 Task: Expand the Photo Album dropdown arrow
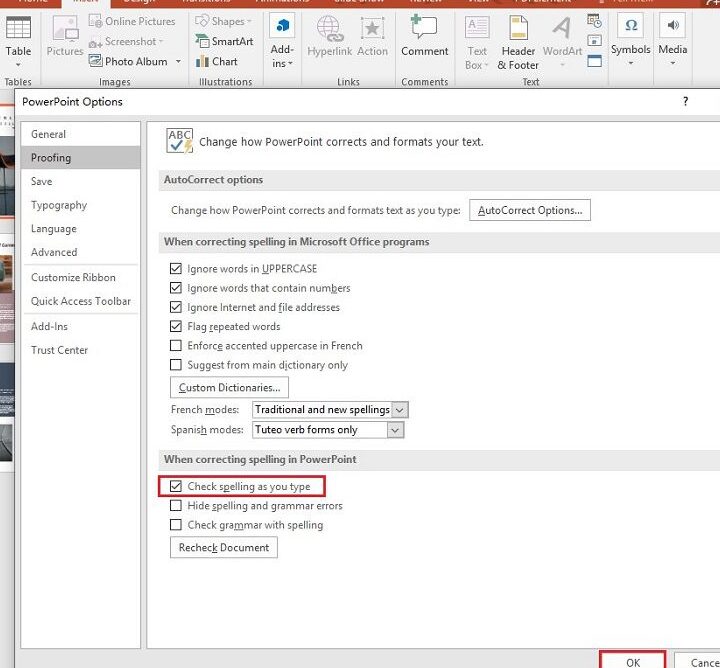[178, 61]
